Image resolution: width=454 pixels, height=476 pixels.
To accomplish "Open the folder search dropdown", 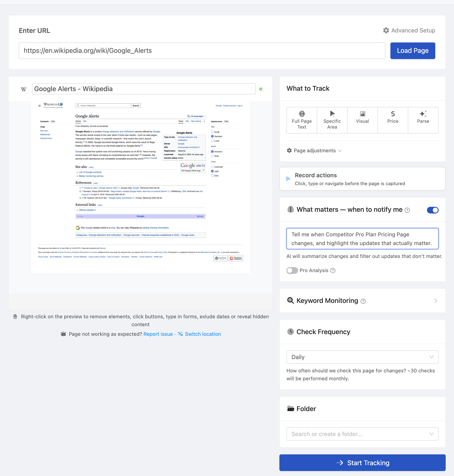I will (x=362, y=434).
